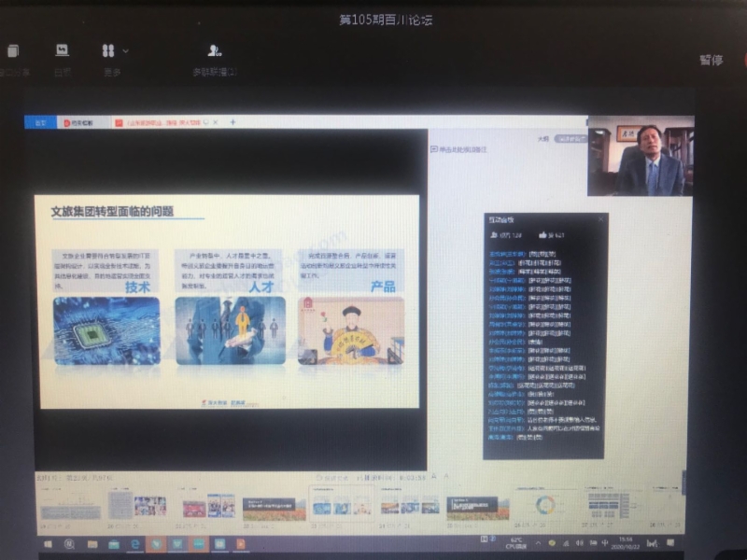The image size is (747, 560).
Task: Click the 人才 businessmen picture on the slide
Action: click(x=230, y=330)
